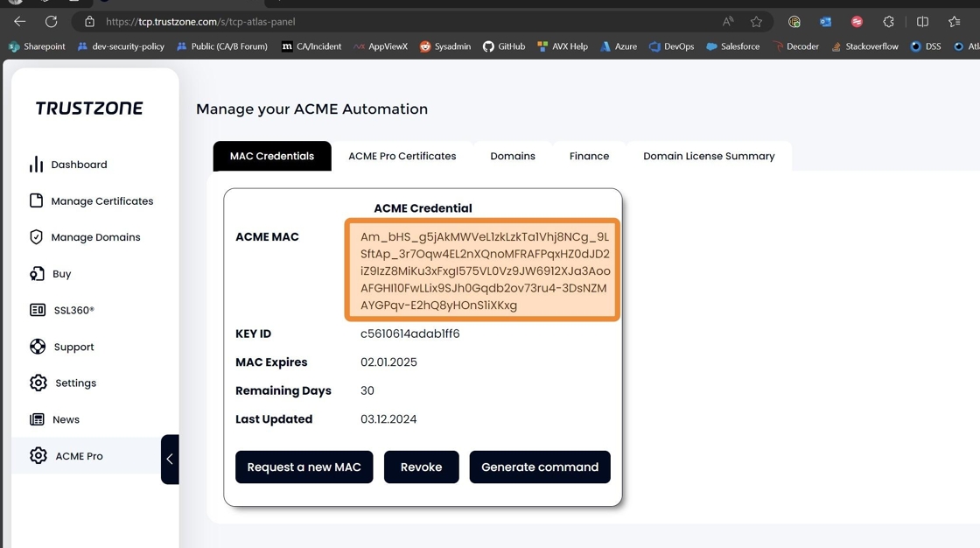Select the Buy sidebar icon
The image size is (980, 548).
click(37, 273)
